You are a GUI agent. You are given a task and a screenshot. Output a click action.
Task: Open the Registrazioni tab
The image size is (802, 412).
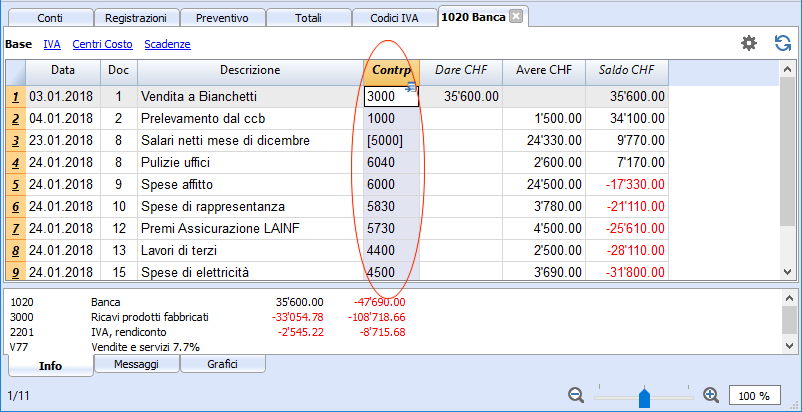coord(137,18)
